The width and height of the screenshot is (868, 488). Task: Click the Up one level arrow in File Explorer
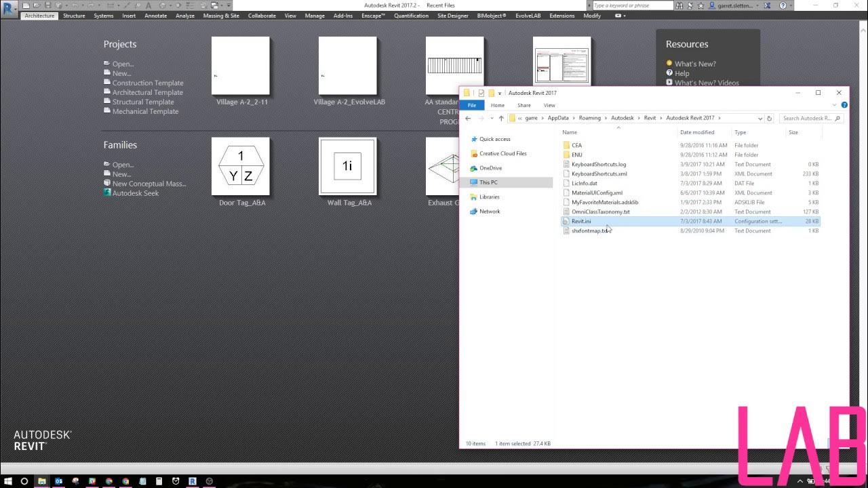(501, 118)
